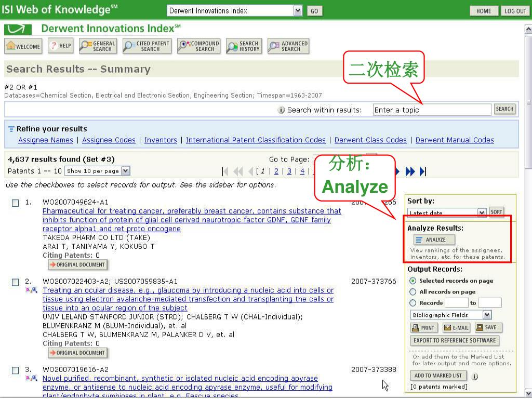Click SEARCH button for search within results
The height and width of the screenshot is (399, 532).
[504, 109]
